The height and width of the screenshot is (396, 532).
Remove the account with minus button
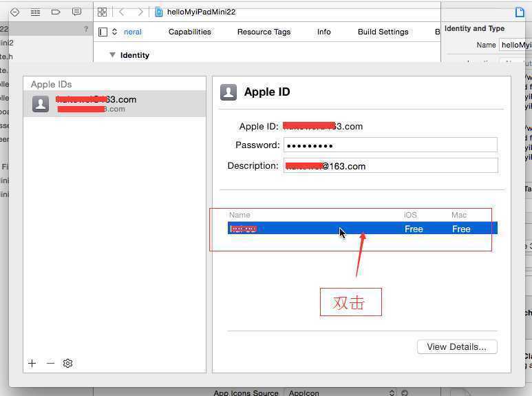[50, 364]
